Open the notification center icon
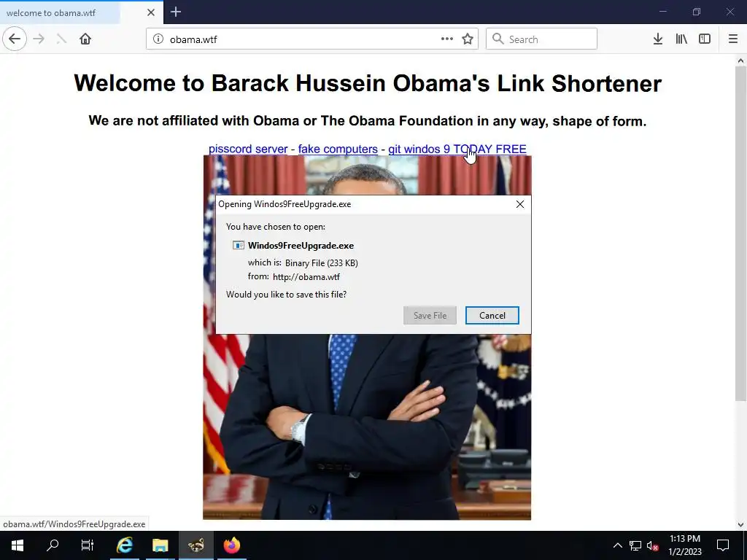Image resolution: width=747 pixels, height=560 pixels. pyautogui.click(x=723, y=545)
